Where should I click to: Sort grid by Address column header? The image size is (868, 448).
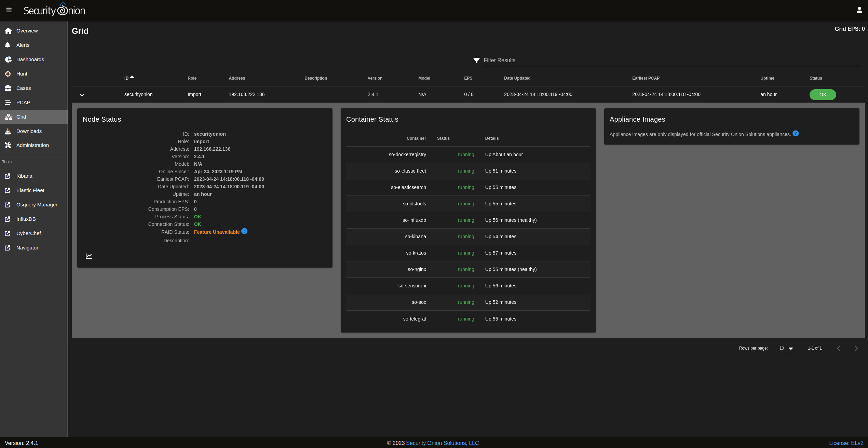pos(237,78)
